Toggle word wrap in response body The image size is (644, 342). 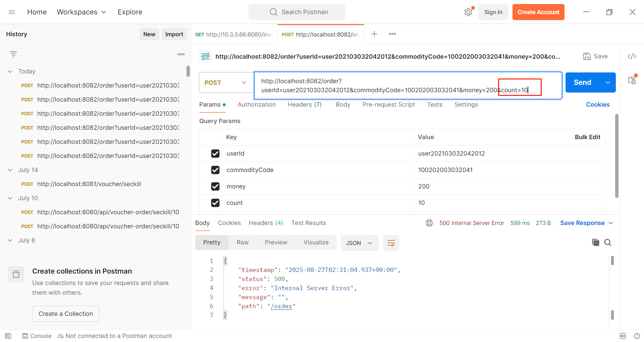click(x=391, y=243)
